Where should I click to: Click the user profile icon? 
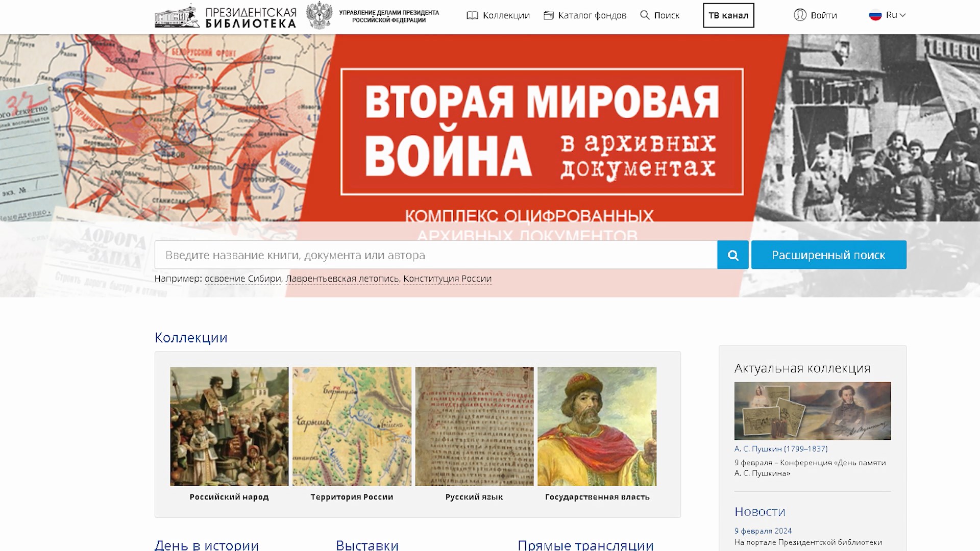[800, 15]
